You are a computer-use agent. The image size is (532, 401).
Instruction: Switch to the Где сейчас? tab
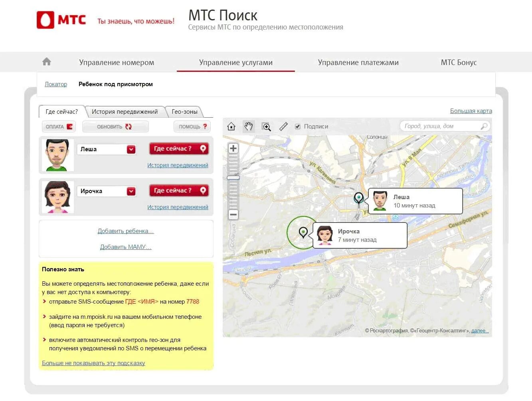(x=61, y=112)
